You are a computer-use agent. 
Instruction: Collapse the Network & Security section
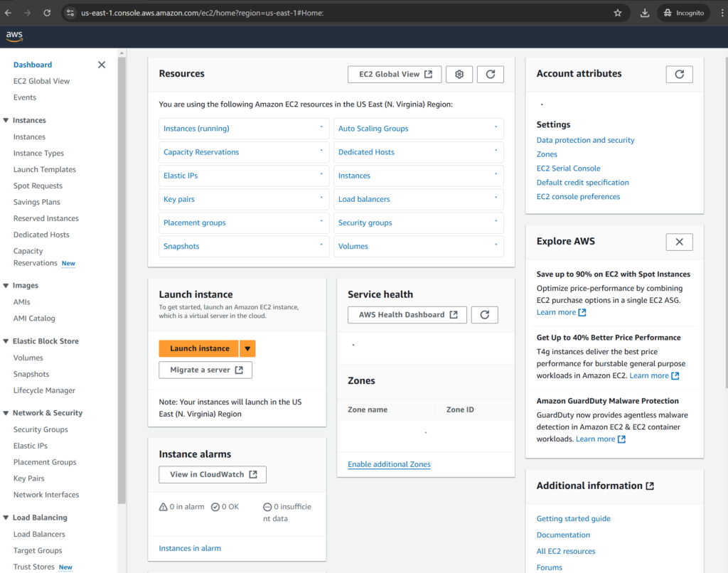6,413
